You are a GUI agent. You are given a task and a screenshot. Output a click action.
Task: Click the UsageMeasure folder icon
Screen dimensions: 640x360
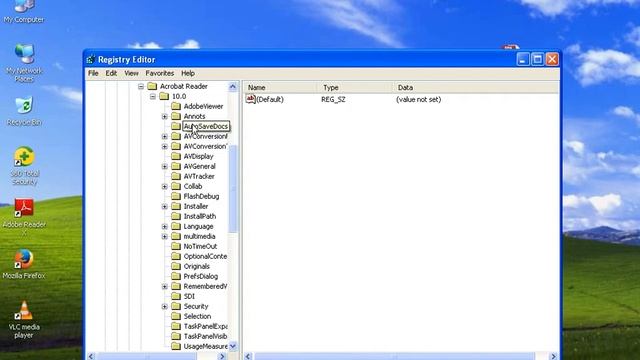(176, 346)
